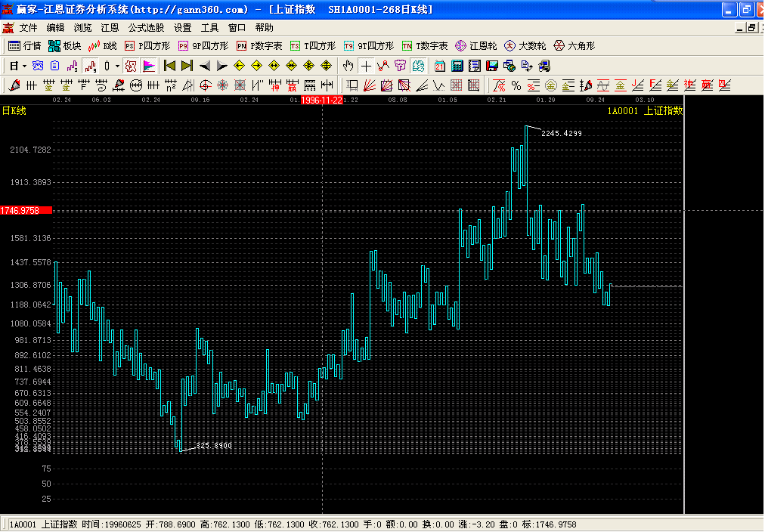Expand the candlestick type dropdown arrow

117,66
